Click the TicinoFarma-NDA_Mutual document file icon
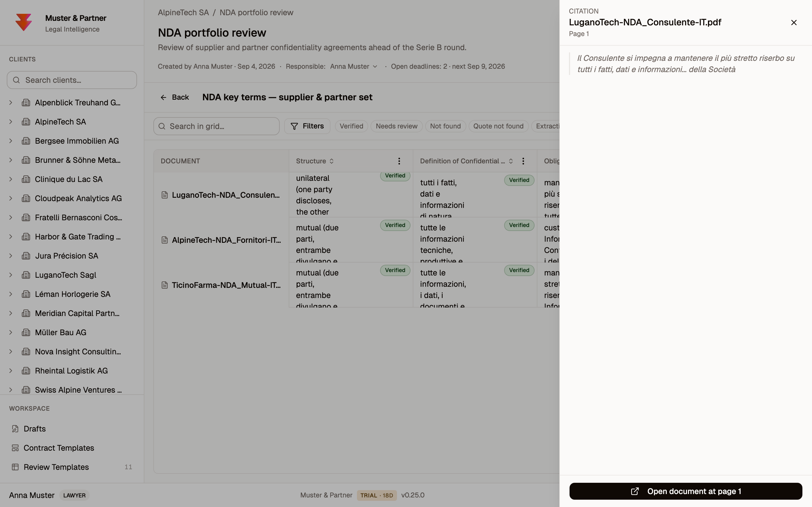Viewport: 812px width, 507px height. pyautogui.click(x=164, y=285)
